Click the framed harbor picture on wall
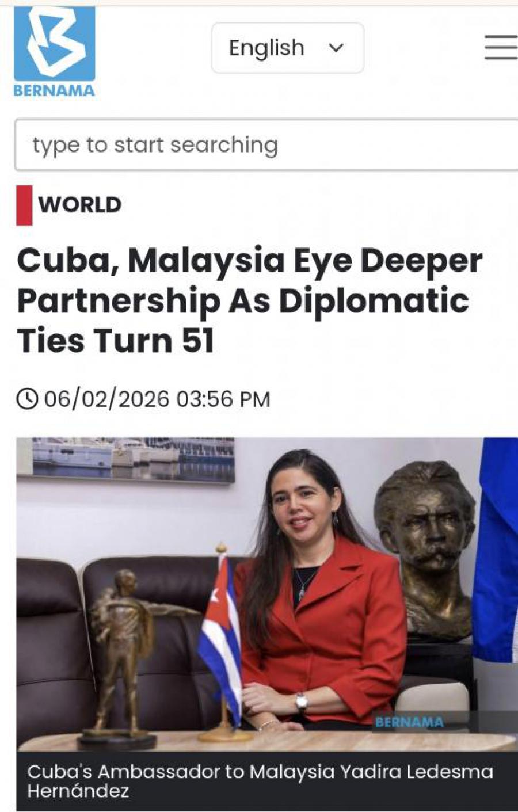This screenshot has width=518, height=812. click(x=125, y=459)
